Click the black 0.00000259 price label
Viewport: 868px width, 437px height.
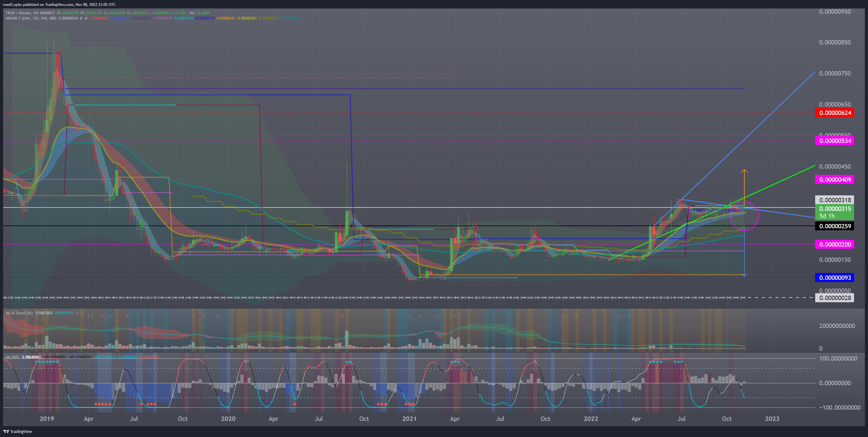[835, 226]
